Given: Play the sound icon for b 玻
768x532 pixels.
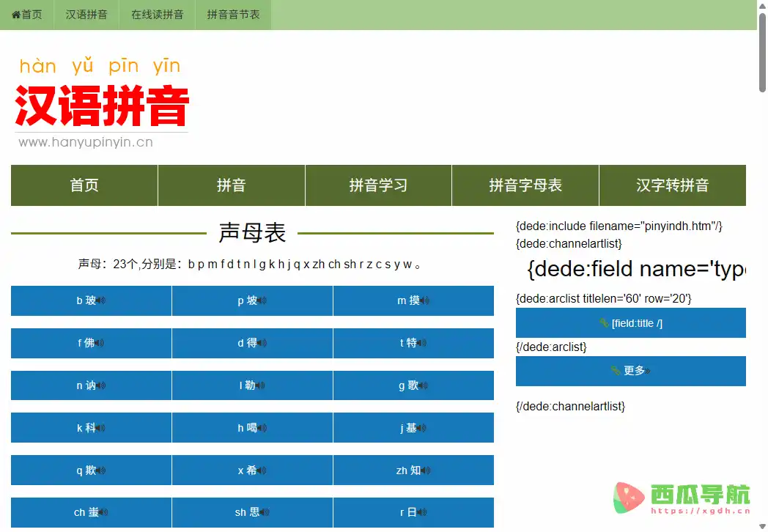Looking at the screenshot, I should click(x=101, y=300).
